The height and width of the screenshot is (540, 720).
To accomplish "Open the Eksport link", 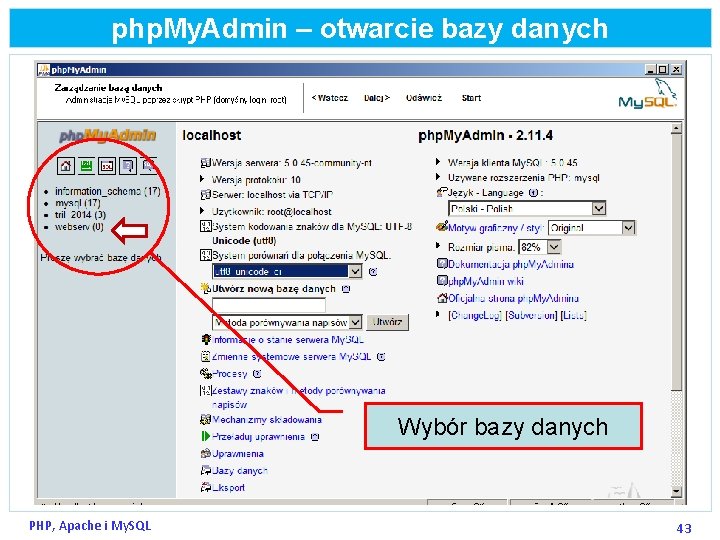I will point(228,488).
